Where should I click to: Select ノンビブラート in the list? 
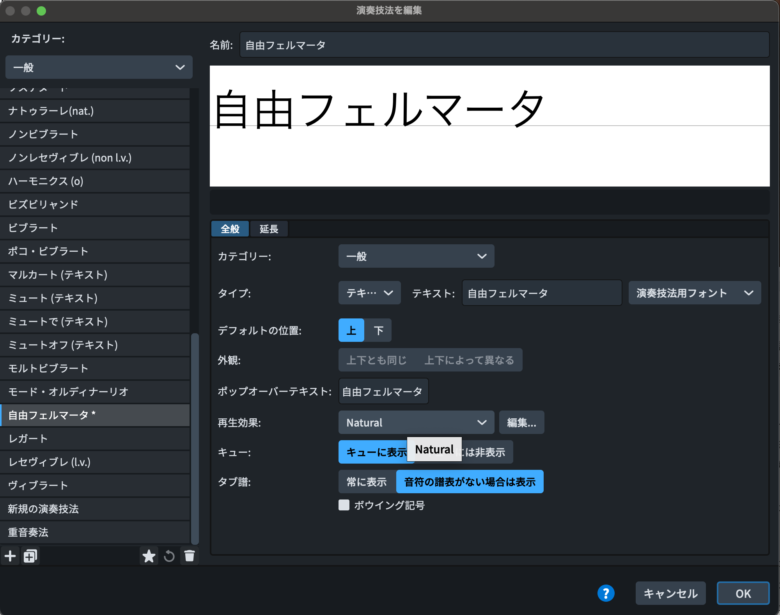95,134
